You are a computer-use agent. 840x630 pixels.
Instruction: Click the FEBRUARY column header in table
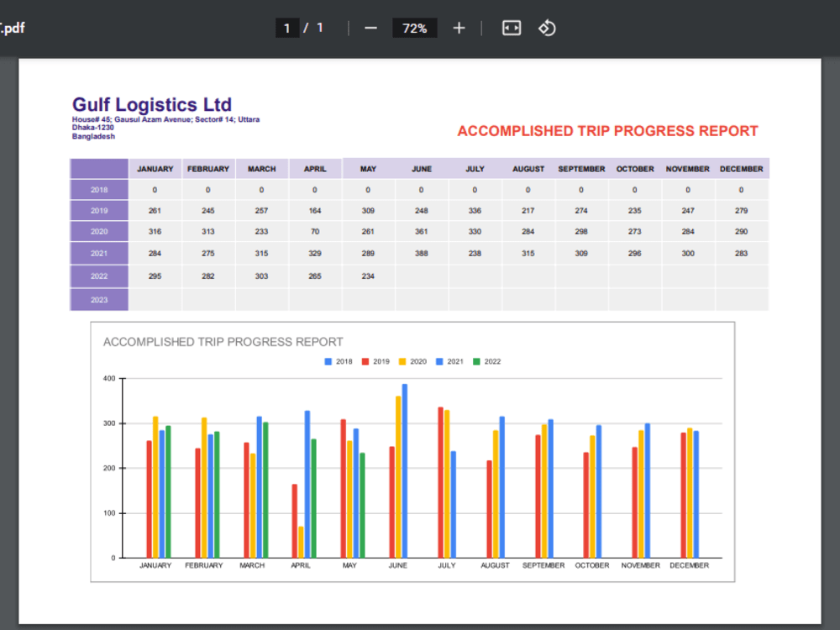[208, 169]
